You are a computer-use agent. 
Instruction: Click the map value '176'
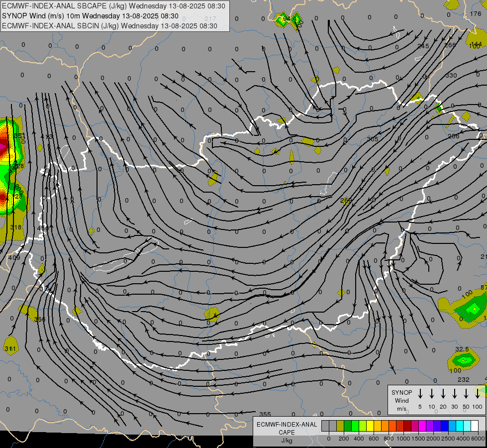click(x=476, y=13)
